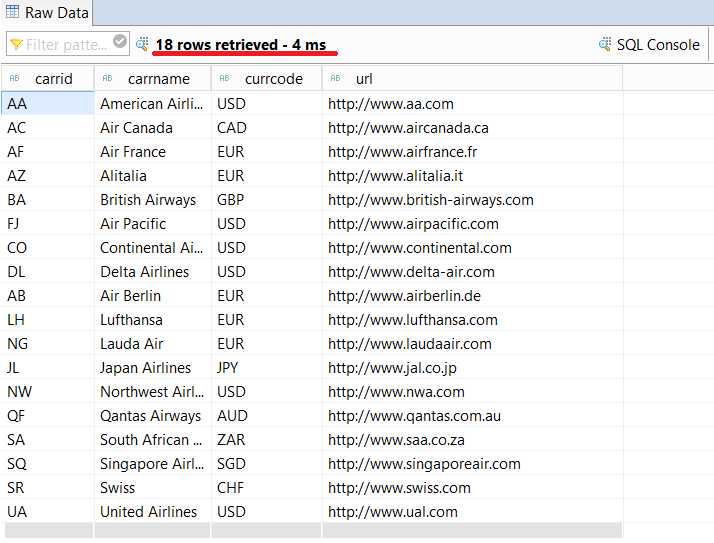Select the http://www.singaporeair.com cell
The width and height of the screenshot is (714, 543).
coord(472,463)
